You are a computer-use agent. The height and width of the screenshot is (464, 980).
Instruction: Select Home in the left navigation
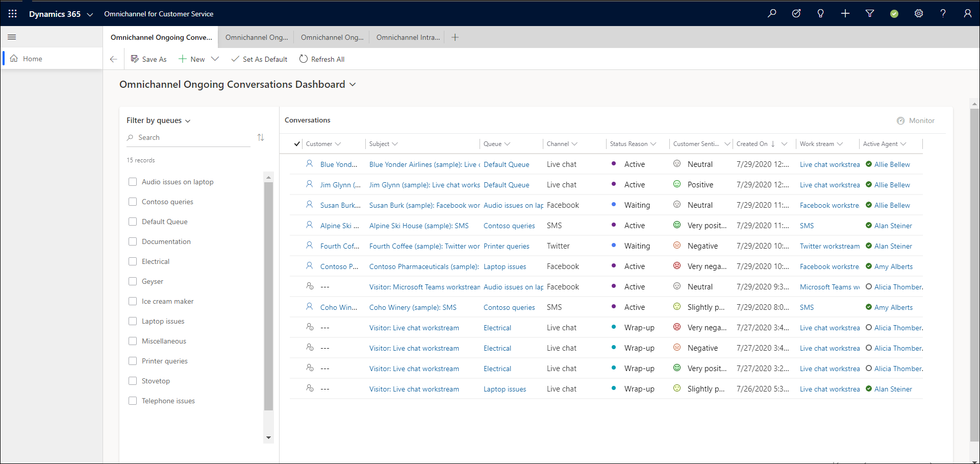(52, 59)
